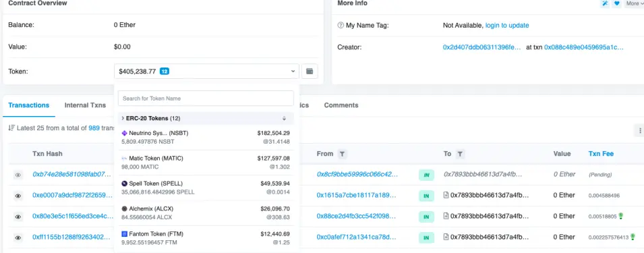Click the NSBT token logo icon
Viewport: 644px width, 253px height.
pos(125,133)
